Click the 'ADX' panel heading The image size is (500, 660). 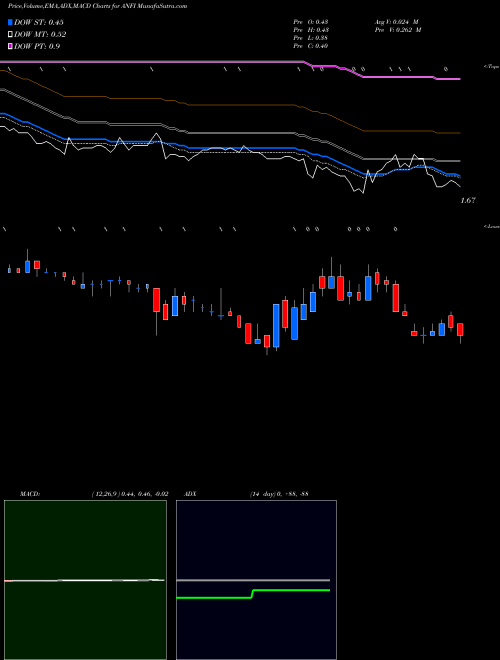190,494
